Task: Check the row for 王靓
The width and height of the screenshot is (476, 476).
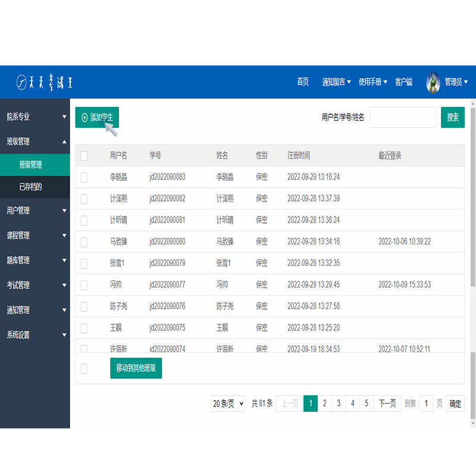Action: pyautogui.click(x=84, y=328)
